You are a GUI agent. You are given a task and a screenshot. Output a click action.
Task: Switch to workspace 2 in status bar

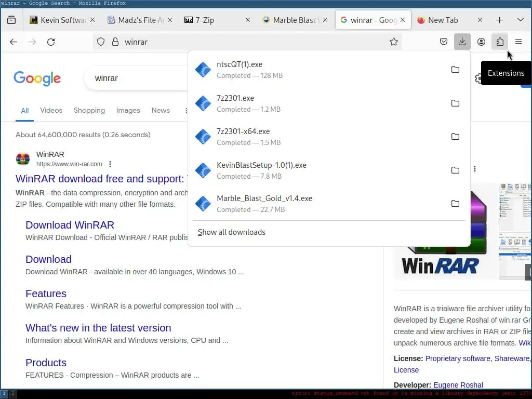click(x=13, y=394)
